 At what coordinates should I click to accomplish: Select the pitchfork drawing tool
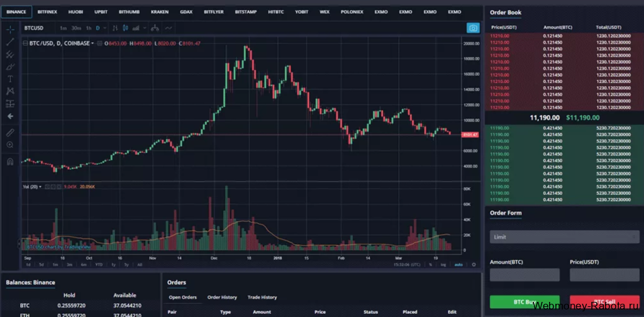(x=10, y=54)
